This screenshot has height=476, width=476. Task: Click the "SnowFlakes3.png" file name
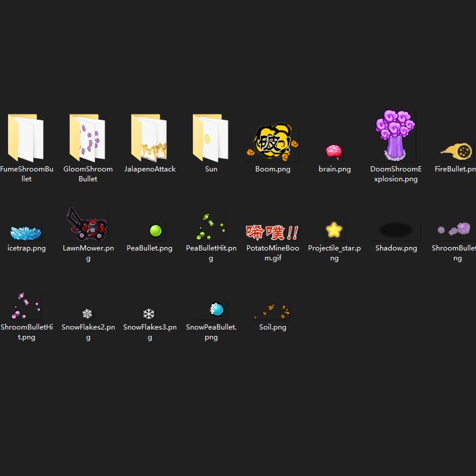[x=150, y=332]
